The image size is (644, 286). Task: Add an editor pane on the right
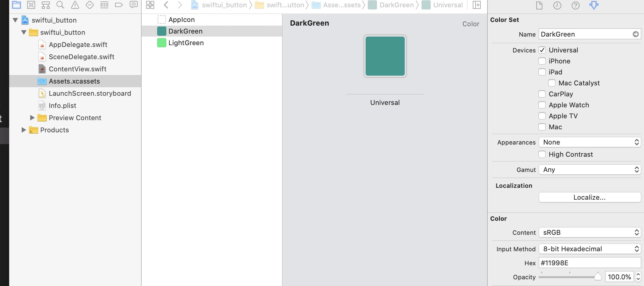tap(477, 5)
